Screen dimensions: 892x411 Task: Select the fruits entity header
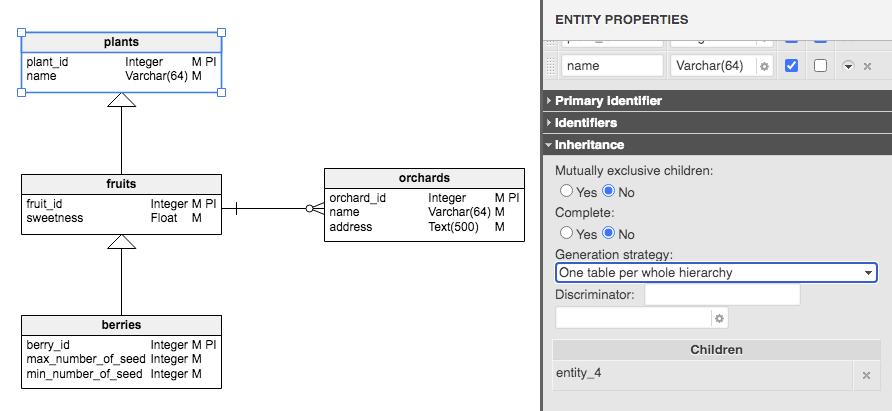[x=121, y=184]
